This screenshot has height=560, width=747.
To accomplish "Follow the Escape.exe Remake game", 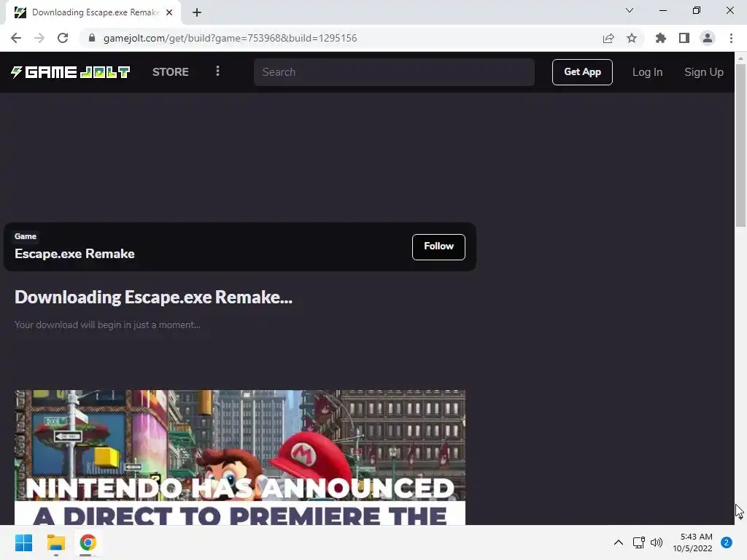I will point(438,246).
